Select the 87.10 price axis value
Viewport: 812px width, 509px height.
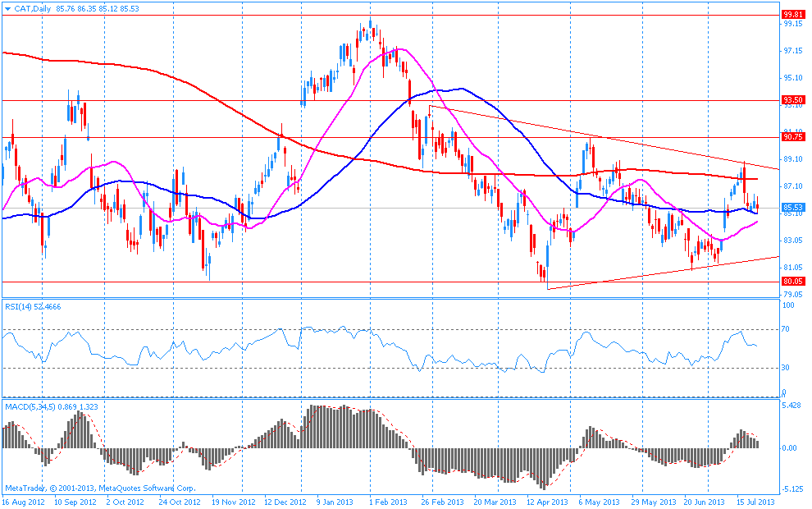(x=793, y=186)
